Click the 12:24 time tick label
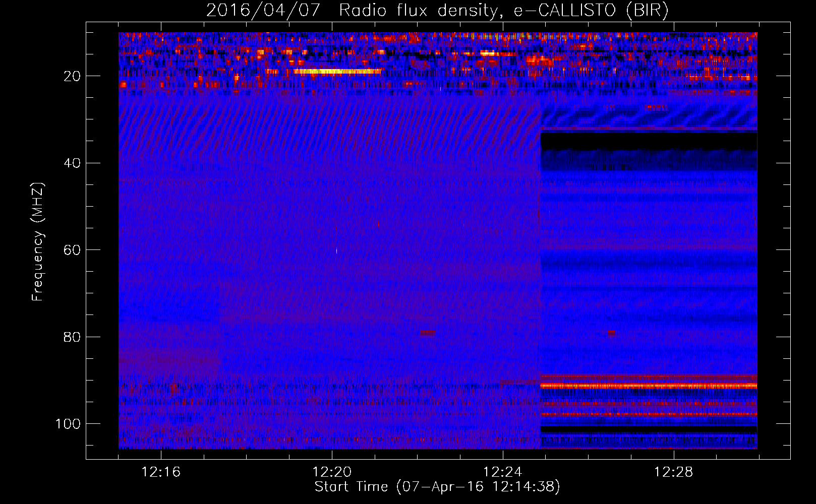This screenshot has width=816, height=504. [503, 472]
